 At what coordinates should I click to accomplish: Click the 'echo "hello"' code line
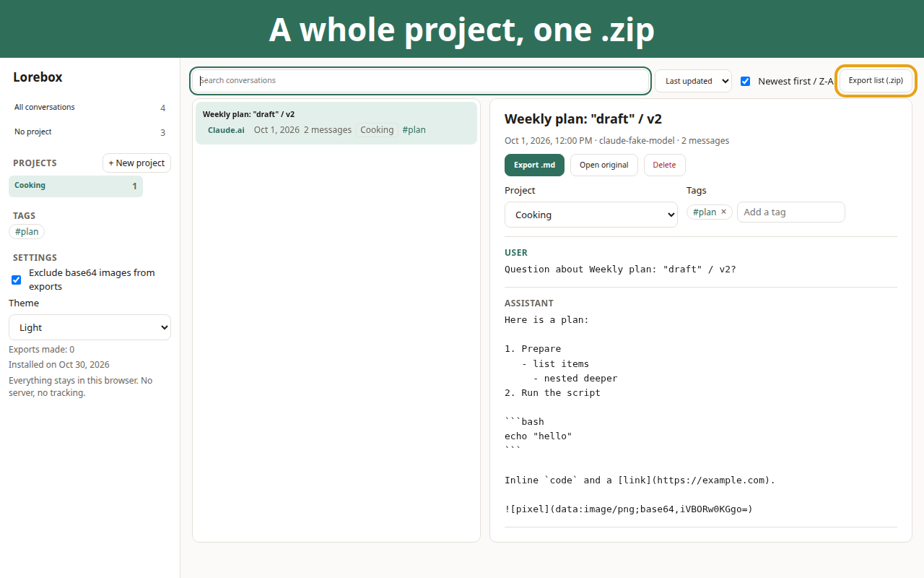(539, 436)
